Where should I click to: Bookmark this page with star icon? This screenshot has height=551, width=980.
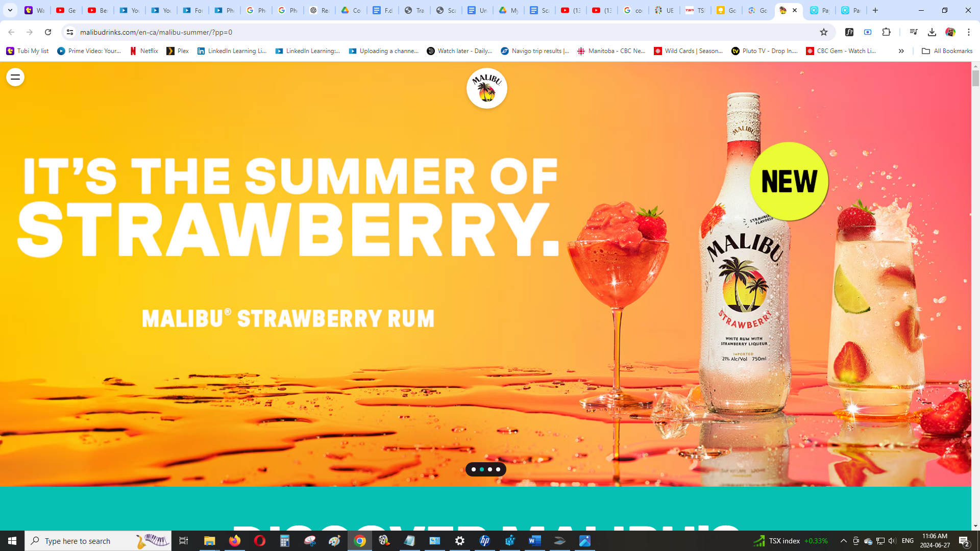(823, 32)
